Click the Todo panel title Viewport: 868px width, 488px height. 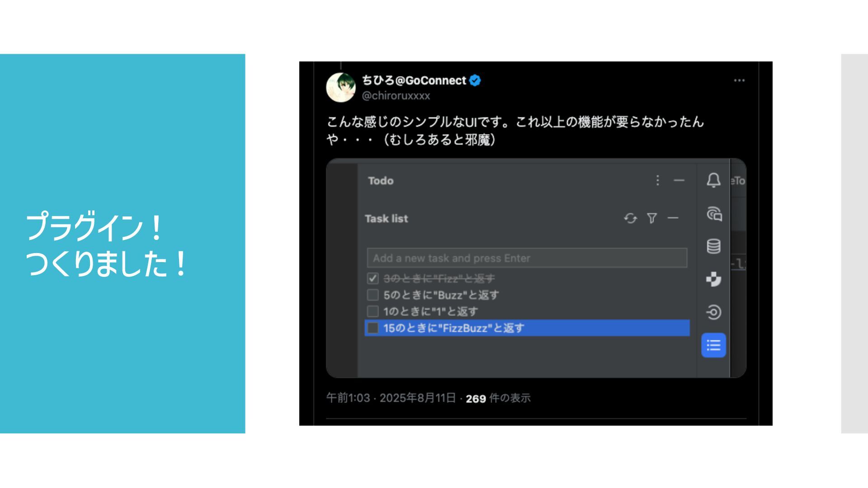(x=381, y=181)
